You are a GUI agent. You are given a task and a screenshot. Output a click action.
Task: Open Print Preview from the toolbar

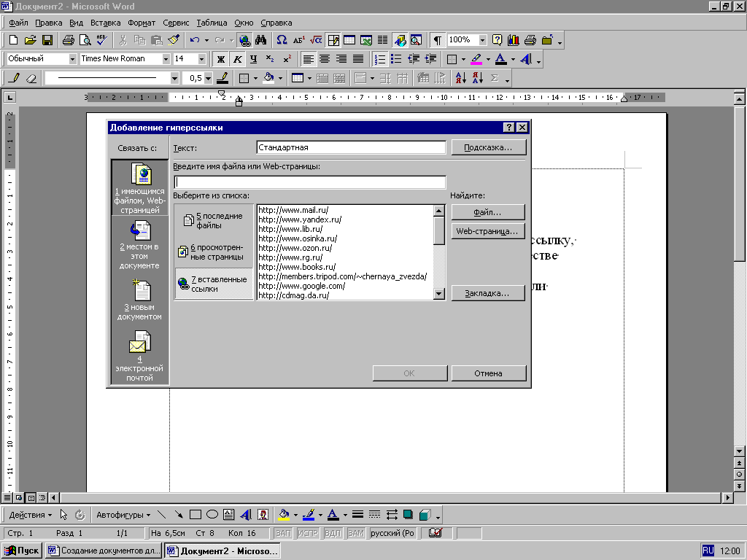pyautogui.click(x=85, y=40)
